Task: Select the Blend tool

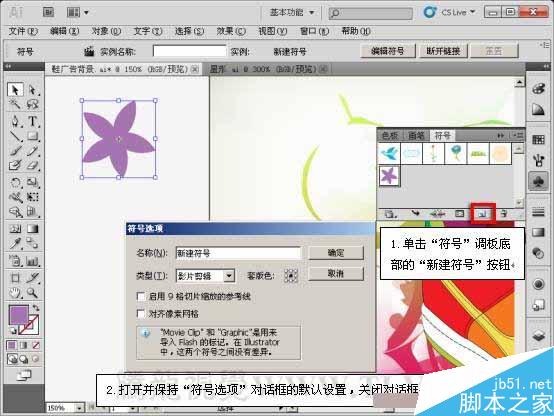Action: pos(33,243)
